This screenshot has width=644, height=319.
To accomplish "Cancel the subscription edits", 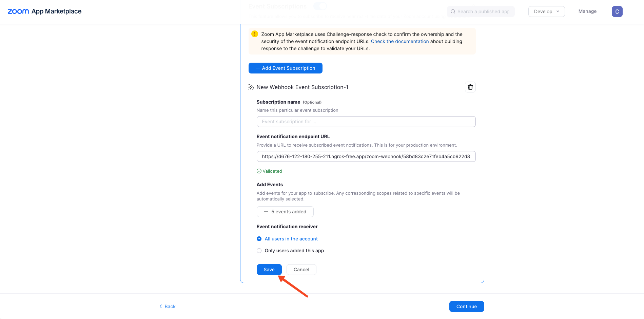I will click(301, 270).
